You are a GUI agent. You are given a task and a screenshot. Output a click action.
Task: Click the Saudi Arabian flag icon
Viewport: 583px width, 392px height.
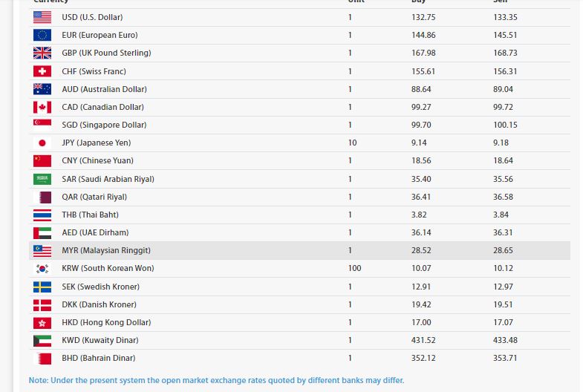[42, 179]
